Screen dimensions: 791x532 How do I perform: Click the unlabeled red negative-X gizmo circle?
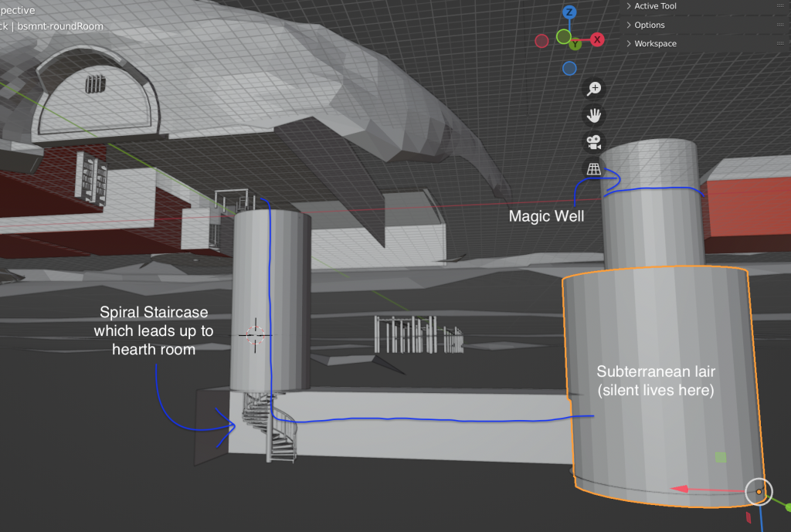pos(542,39)
